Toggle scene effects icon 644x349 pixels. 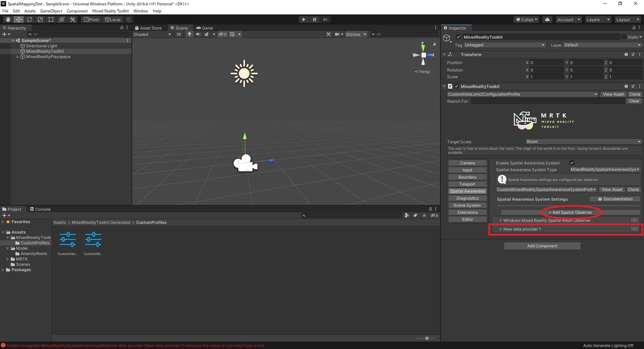click(x=207, y=34)
